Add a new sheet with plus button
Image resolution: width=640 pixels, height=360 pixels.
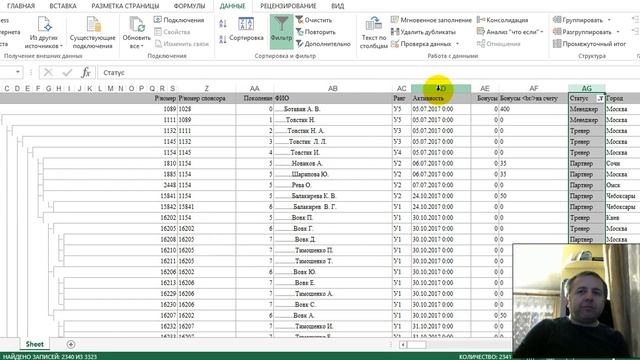(x=71, y=344)
